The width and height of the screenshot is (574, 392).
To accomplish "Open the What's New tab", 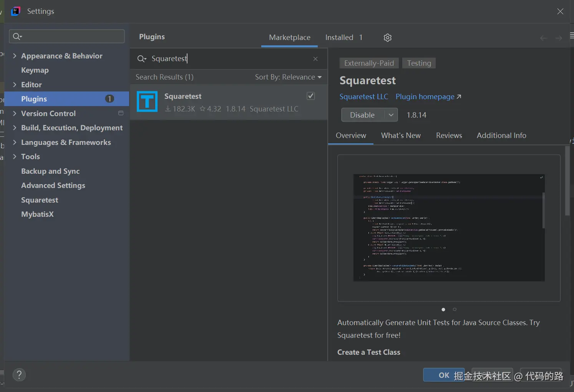I will (401, 135).
